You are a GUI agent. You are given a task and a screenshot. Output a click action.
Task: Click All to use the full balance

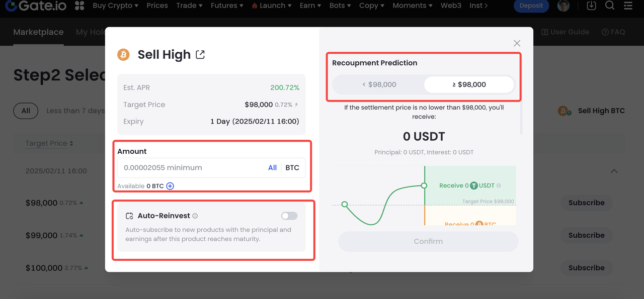[x=272, y=168]
